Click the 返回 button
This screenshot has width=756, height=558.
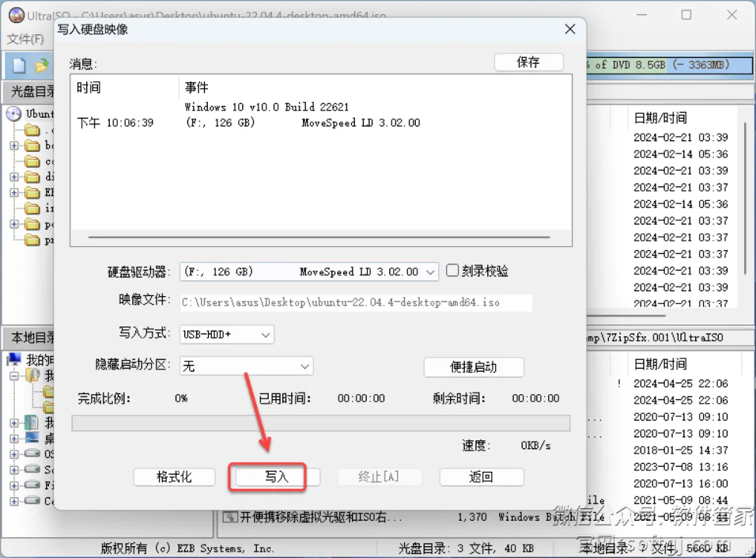click(x=481, y=477)
